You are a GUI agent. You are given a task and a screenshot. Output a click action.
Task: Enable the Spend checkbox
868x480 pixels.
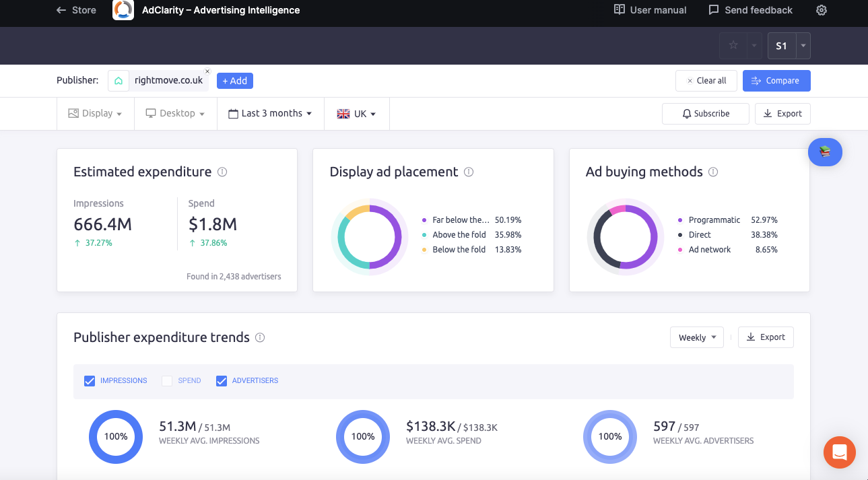click(167, 381)
